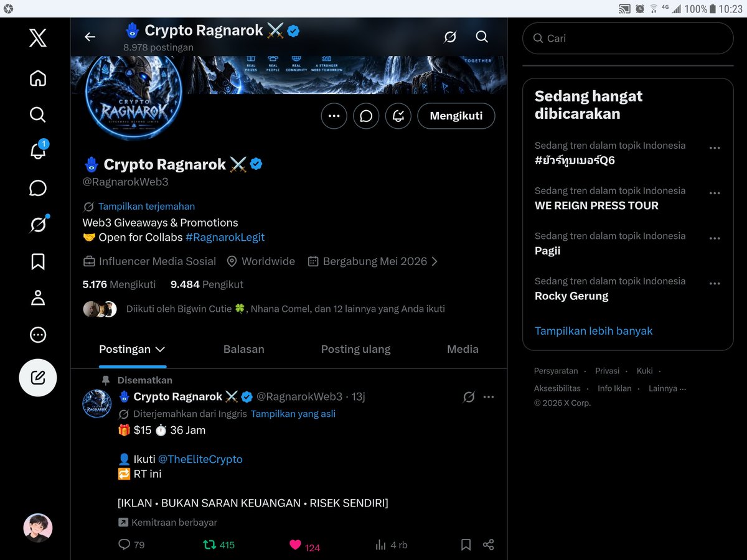The height and width of the screenshot is (560, 747).
Task: Click Grok icon on pinned post
Action: pos(469,396)
